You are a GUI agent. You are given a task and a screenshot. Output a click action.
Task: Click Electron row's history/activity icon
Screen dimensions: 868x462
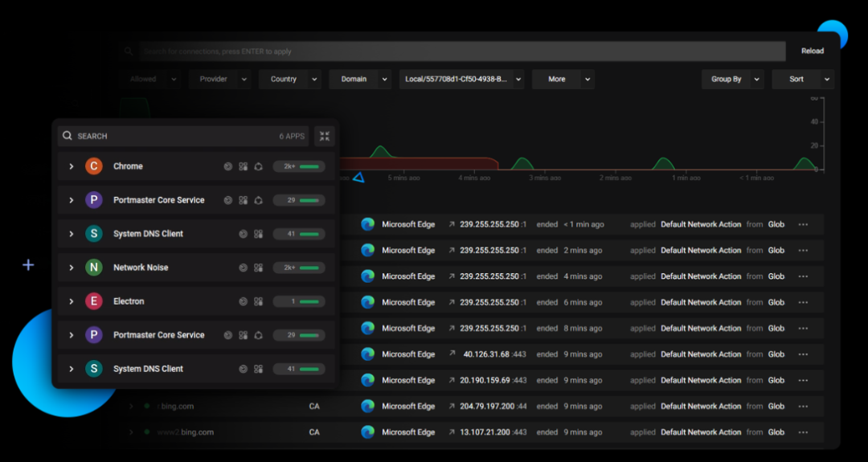coord(243,301)
